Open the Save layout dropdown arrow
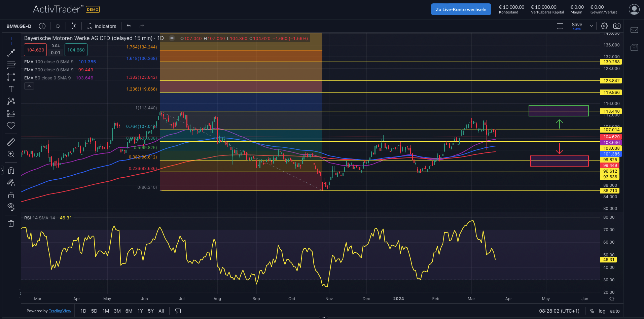 592,26
